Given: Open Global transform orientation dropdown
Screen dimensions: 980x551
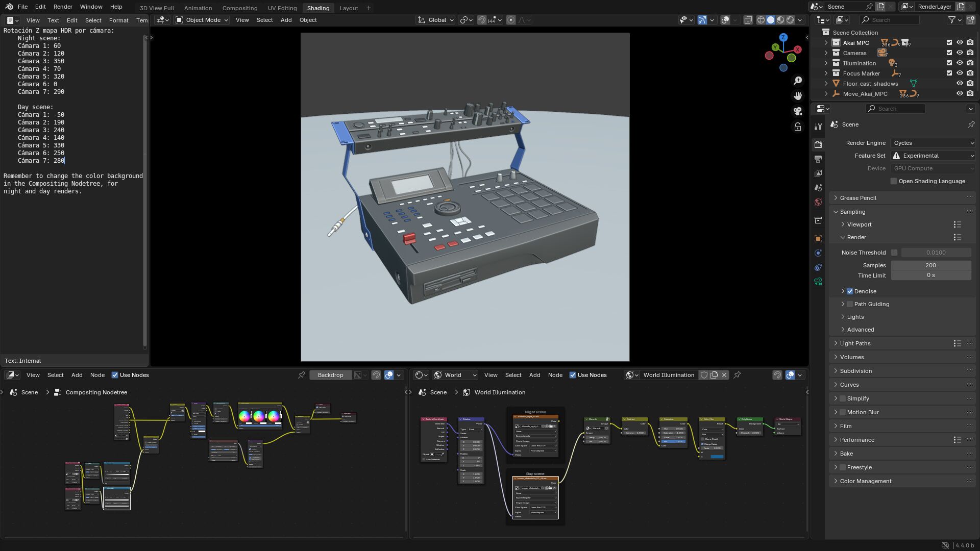Looking at the screenshot, I should pyautogui.click(x=435, y=20).
